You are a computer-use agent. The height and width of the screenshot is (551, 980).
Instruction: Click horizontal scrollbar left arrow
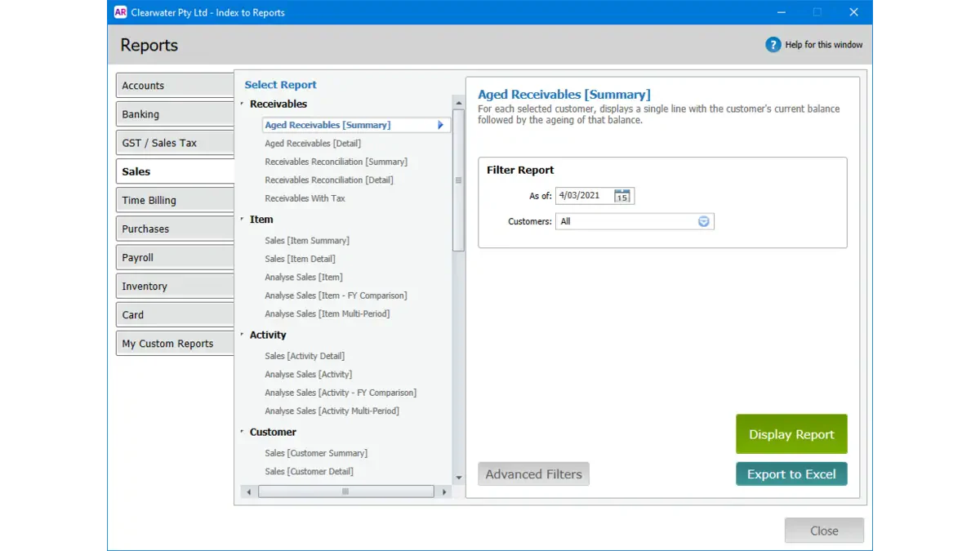point(248,492)
